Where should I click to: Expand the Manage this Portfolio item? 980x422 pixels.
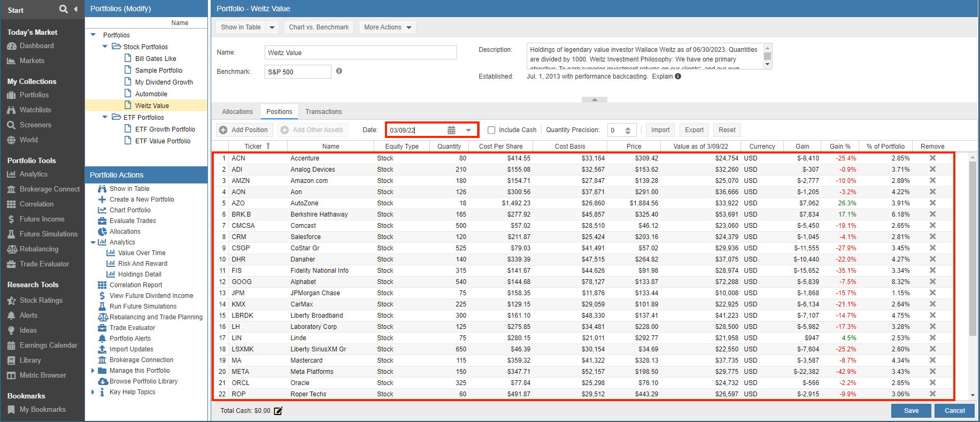(x=93, y=371)
